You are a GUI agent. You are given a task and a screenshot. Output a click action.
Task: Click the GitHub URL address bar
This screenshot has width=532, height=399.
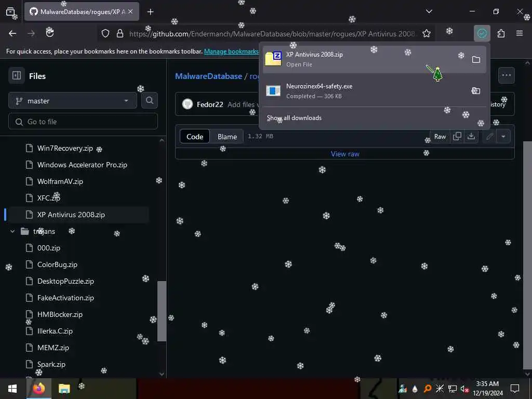(x=271, y=34)
